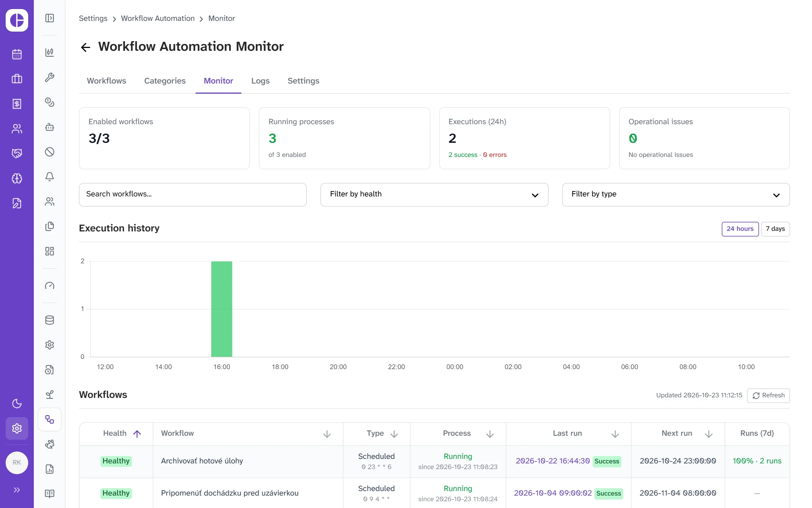This screenshot has height=508, width=812.
Task: Click the Search workflows input field
Action: (193, 194)
